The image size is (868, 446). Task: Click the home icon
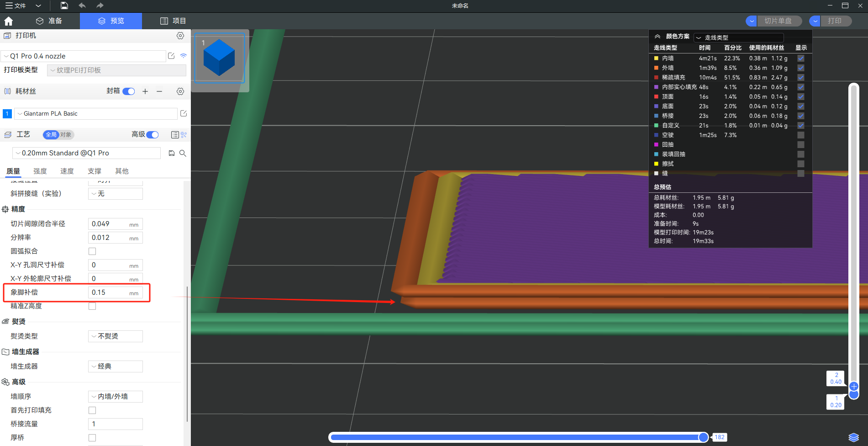coord(8,21)
